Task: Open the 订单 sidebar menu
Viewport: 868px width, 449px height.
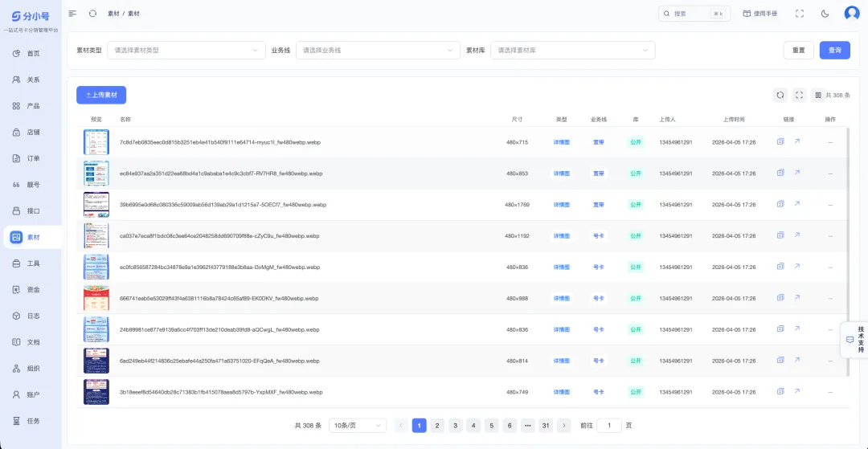Action: (31, 158)
